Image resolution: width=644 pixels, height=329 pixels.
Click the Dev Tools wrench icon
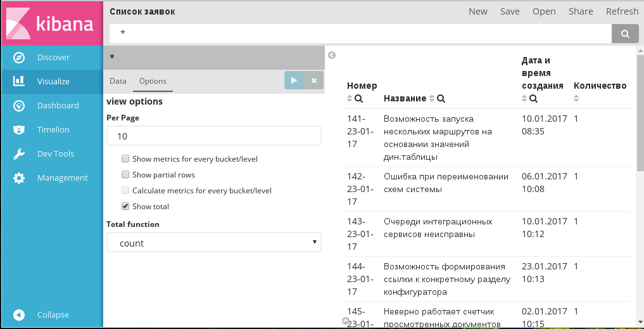[19, 154]
